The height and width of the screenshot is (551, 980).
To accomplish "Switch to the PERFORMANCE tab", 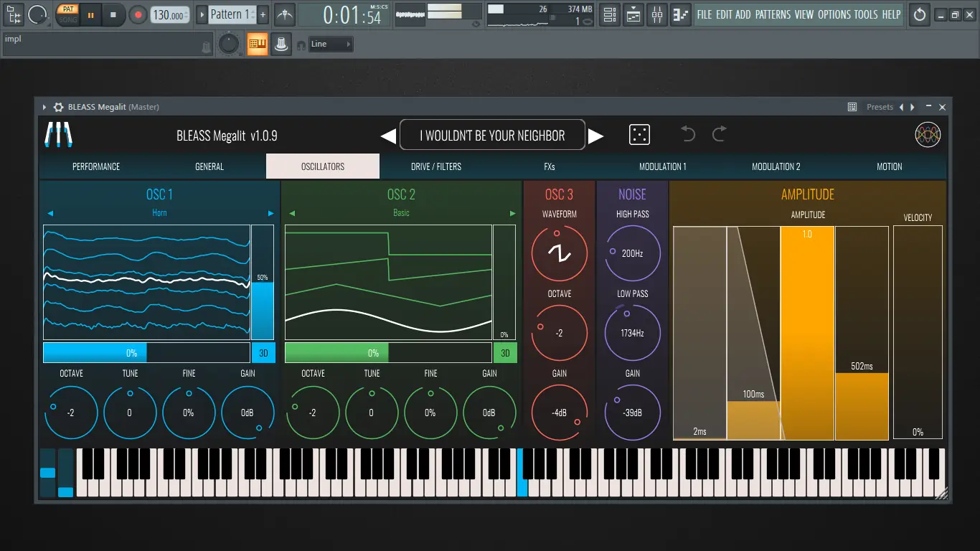I will pos(96,166).
